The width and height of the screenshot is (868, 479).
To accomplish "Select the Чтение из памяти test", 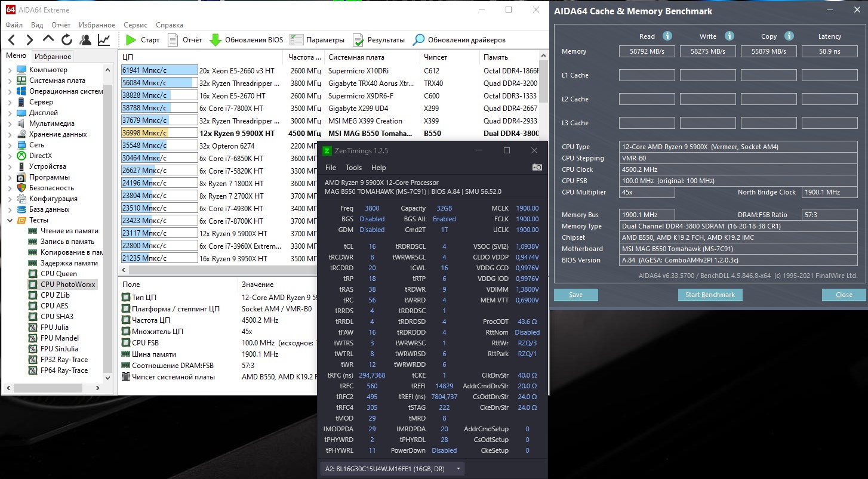I will pos(69,231).
